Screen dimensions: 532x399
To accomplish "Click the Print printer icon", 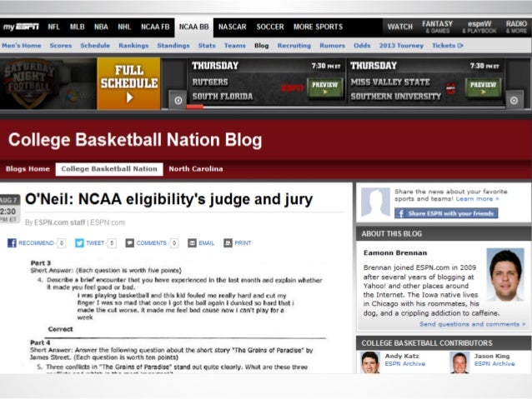I will 228,242.
